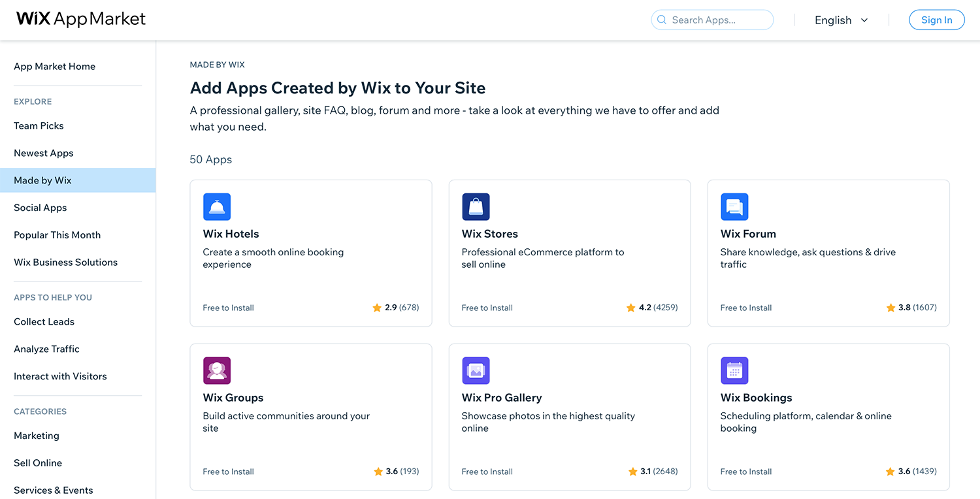Screen dimensions: 980x499
Task: Open the Services & Events category
Action: (54, 491)
